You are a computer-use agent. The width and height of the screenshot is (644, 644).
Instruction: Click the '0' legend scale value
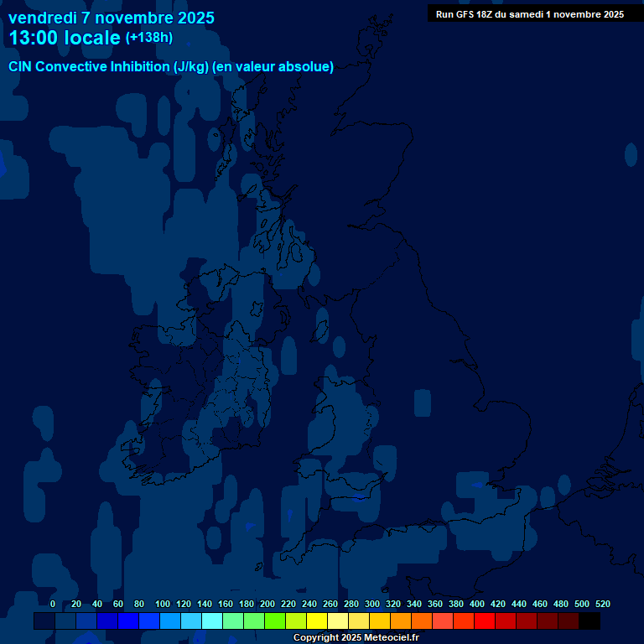53,604
